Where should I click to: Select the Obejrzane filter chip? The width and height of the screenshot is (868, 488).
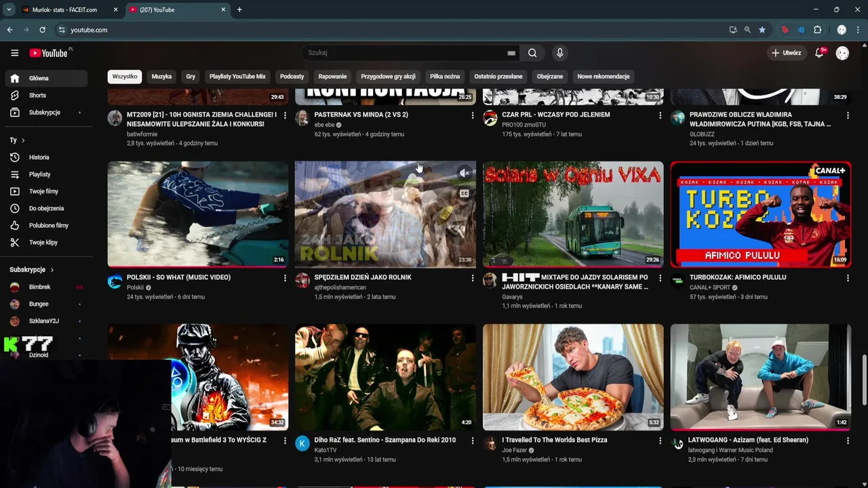[550, 77]
